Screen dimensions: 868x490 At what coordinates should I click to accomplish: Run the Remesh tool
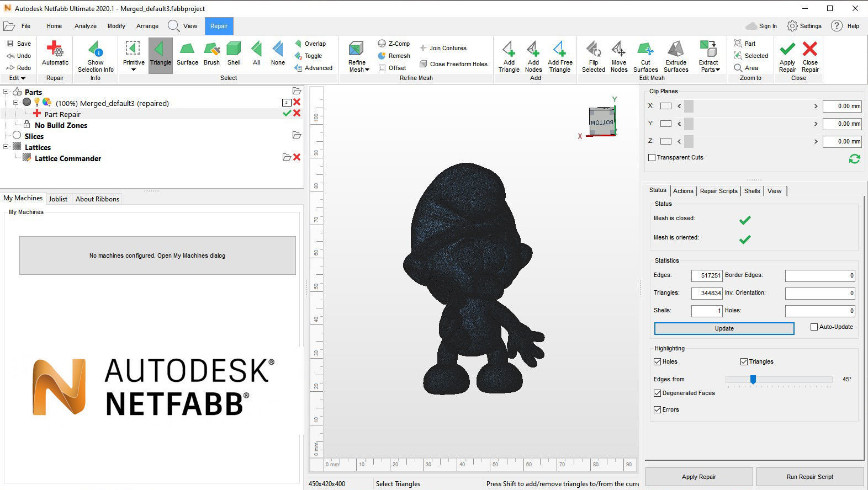394,56
